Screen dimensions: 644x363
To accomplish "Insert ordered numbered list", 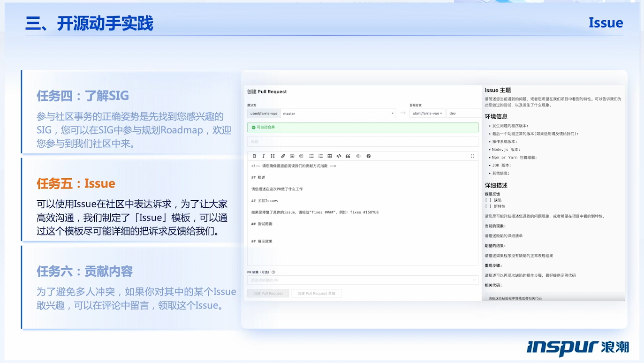I will point(321,156).
